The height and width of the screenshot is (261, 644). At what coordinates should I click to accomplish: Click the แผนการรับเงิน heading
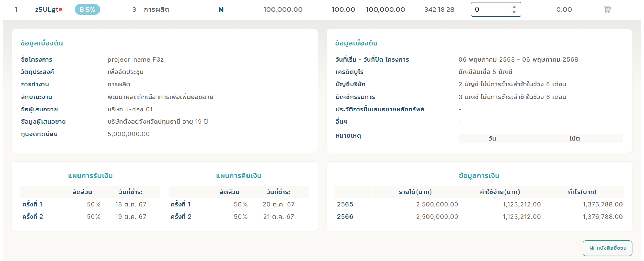(90, 175)
